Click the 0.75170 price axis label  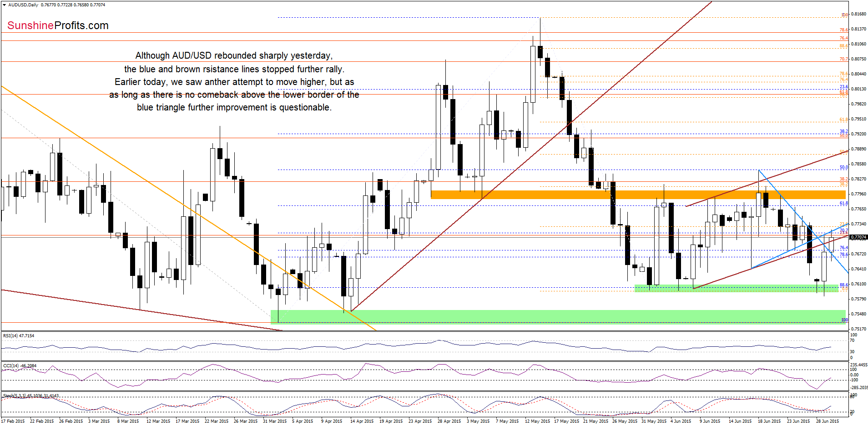point(858,329)
